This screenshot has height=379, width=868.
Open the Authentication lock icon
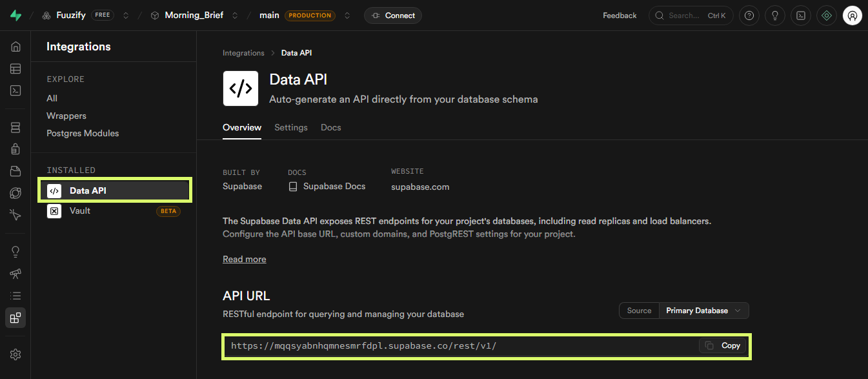point(15,149)
